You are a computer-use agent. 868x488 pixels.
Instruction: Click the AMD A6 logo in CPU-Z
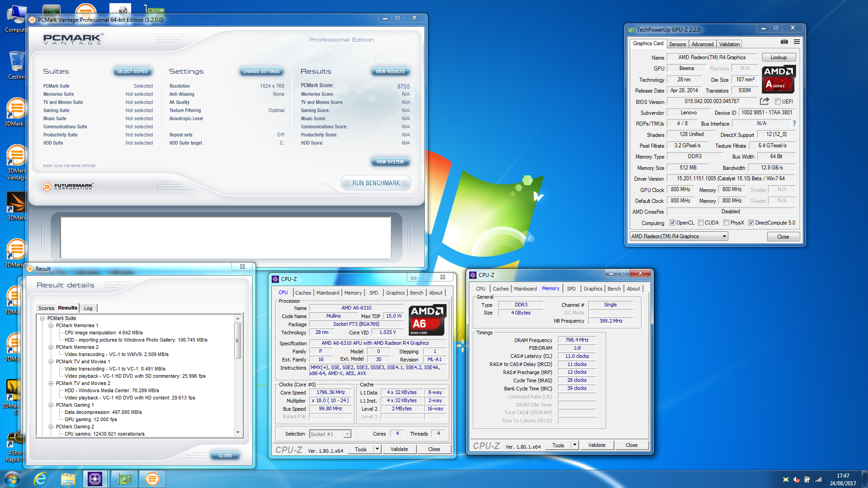pos(427,319)
